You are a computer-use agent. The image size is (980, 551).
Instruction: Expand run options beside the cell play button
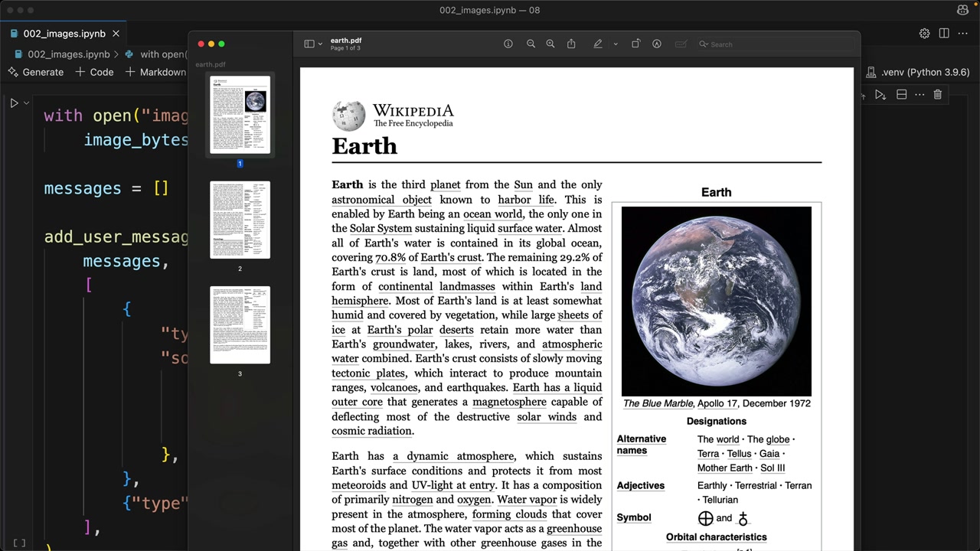click(x=26, y=103)
